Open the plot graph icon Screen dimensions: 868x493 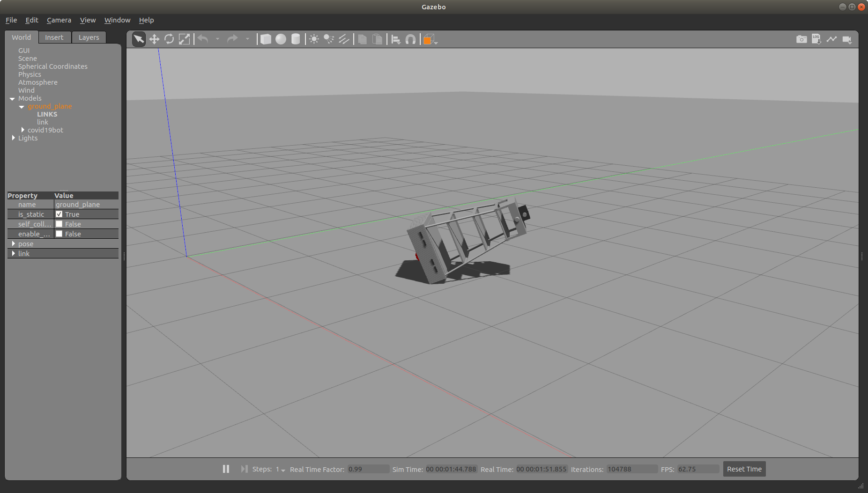coord(831,39)
